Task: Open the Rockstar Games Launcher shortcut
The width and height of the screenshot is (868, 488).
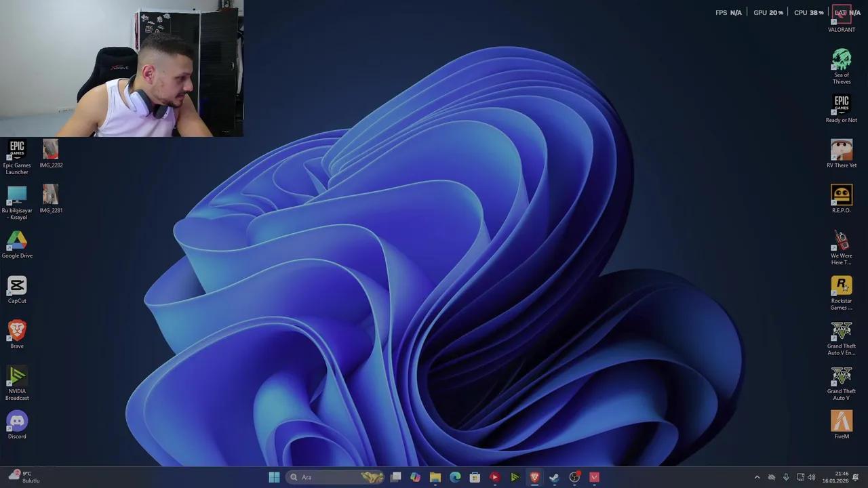Action: click(x=842, y=286)
